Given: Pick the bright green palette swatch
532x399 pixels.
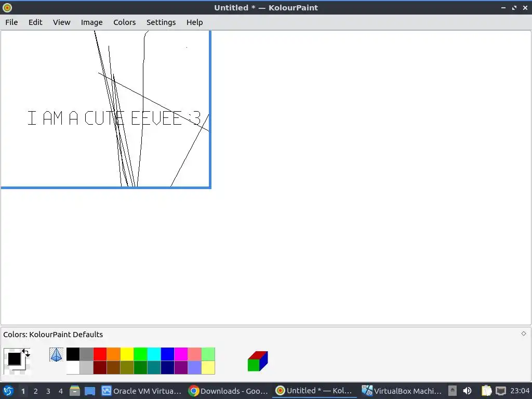Looking at the screenshot, I should pos(140,354).
